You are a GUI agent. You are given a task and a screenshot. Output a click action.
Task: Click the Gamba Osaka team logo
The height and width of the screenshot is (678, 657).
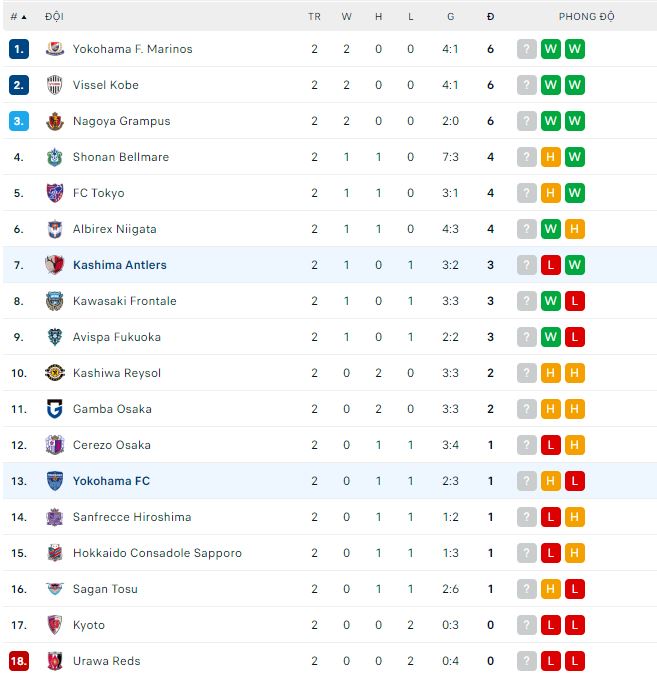(55, 409)
